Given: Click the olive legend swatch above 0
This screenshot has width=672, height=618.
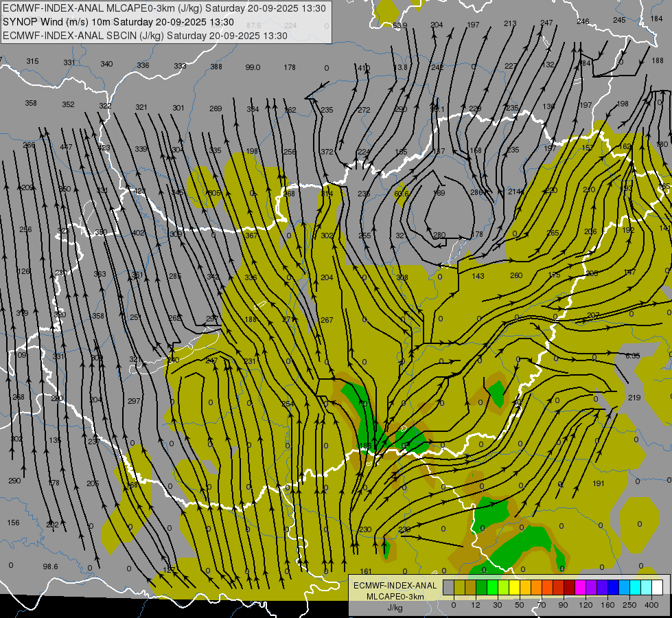Looking at the screenshot, I should [459, 588].
